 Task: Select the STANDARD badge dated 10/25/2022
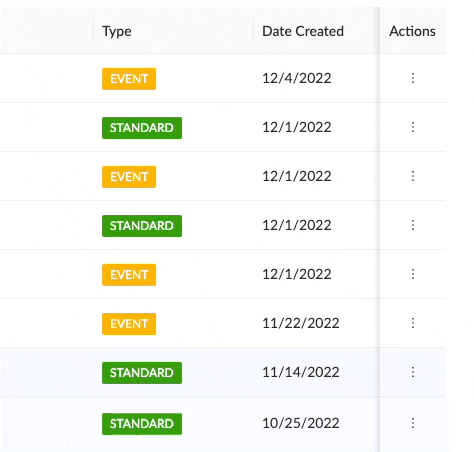point(142,424)
